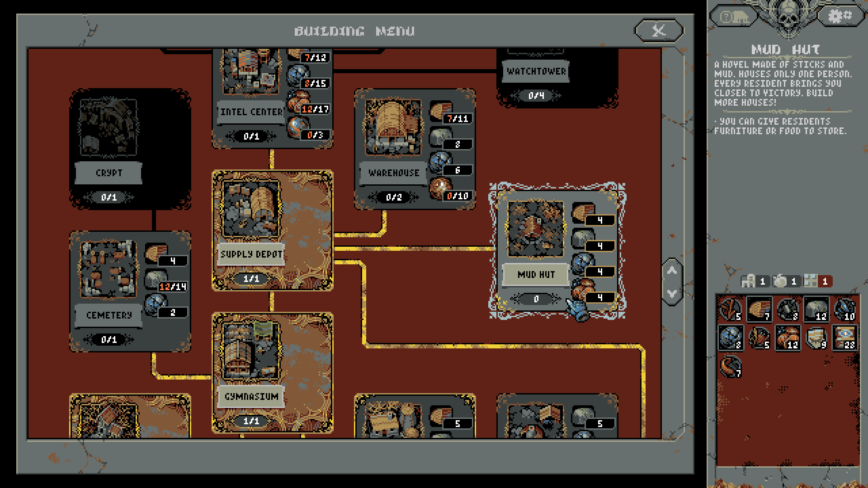Click the furniture counter icon
The height and width of the screenshot is (488, 868).
tap(811, 281)
